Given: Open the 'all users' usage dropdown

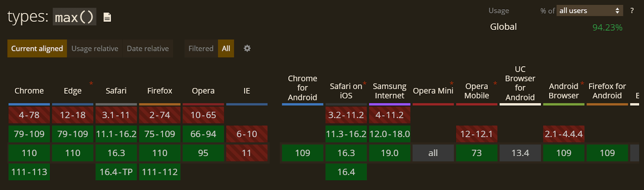Looking at the screenshot, I should (x=590, y=10).
